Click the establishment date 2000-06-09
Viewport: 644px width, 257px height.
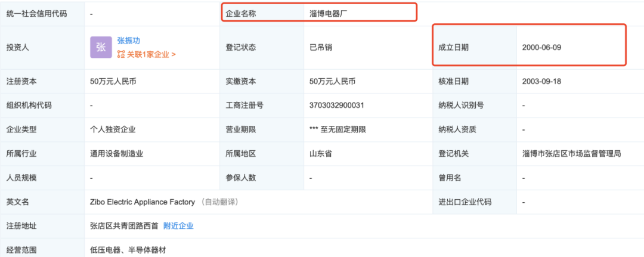click(x=541, y=47)
